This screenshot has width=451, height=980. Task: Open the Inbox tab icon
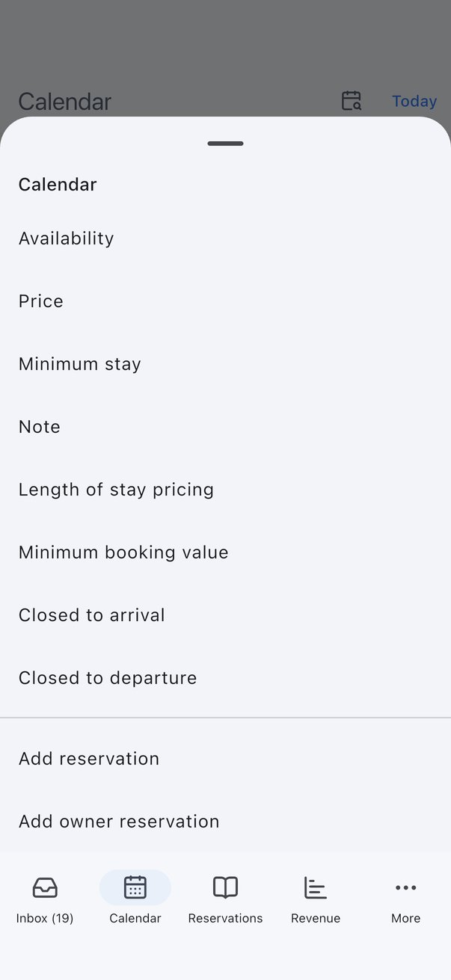coord(45,887)
